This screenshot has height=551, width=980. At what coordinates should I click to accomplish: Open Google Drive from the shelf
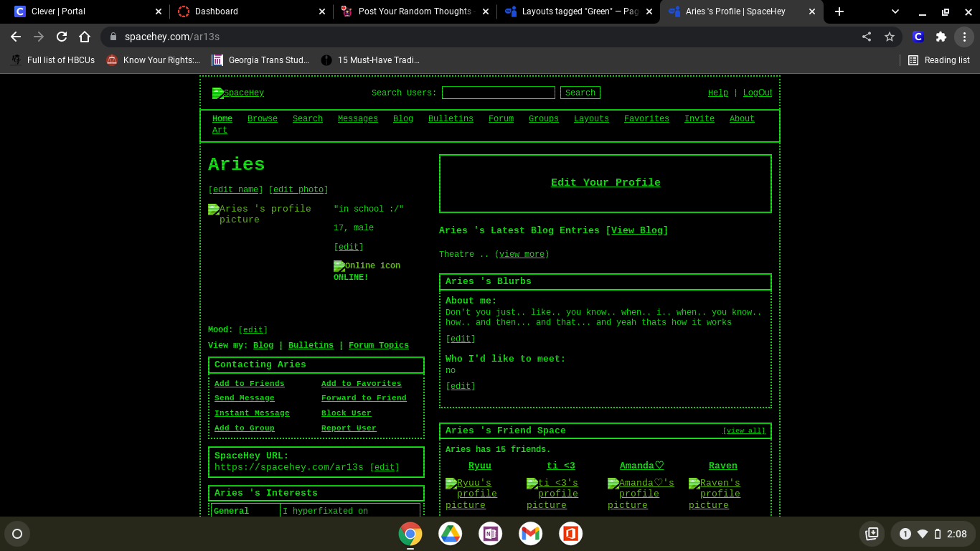tap(451, 534)
